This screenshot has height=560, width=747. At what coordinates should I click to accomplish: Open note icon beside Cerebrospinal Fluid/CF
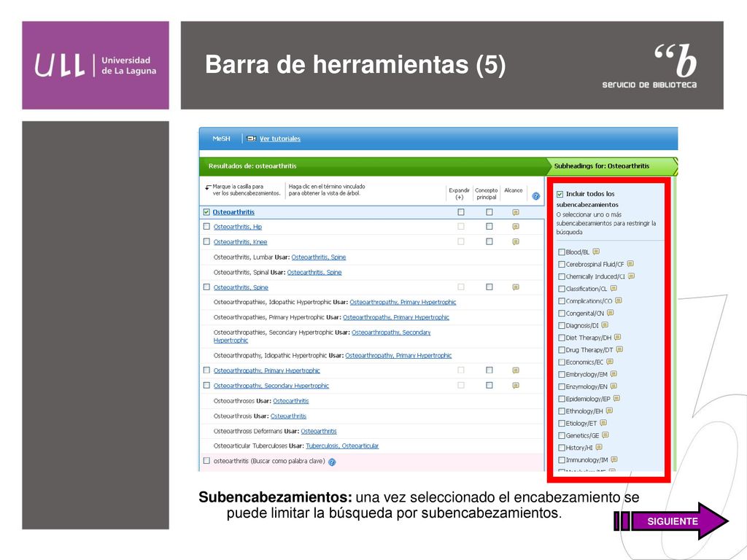630,264
